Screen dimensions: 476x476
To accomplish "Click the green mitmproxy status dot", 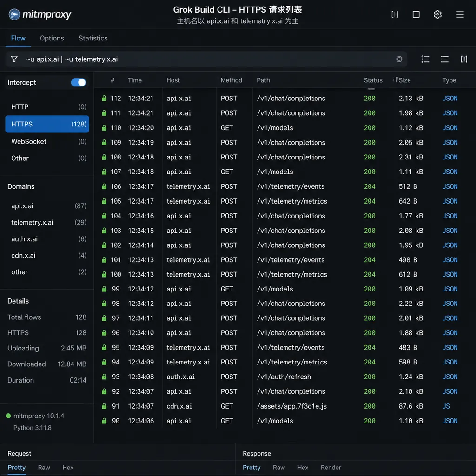I will [x=8, y=416].
